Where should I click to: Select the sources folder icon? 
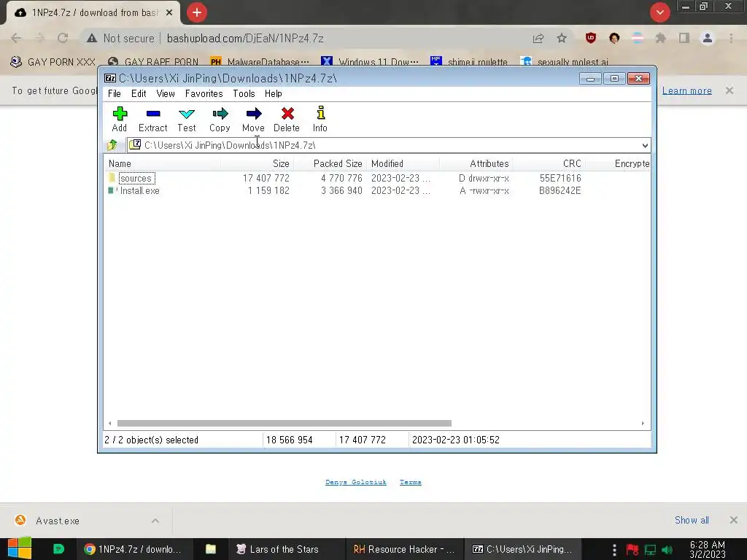(112, 178)
